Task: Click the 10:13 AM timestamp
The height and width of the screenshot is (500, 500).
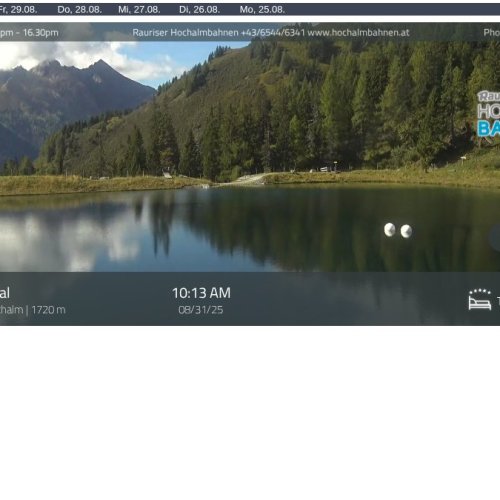Action: coord(201,293)
